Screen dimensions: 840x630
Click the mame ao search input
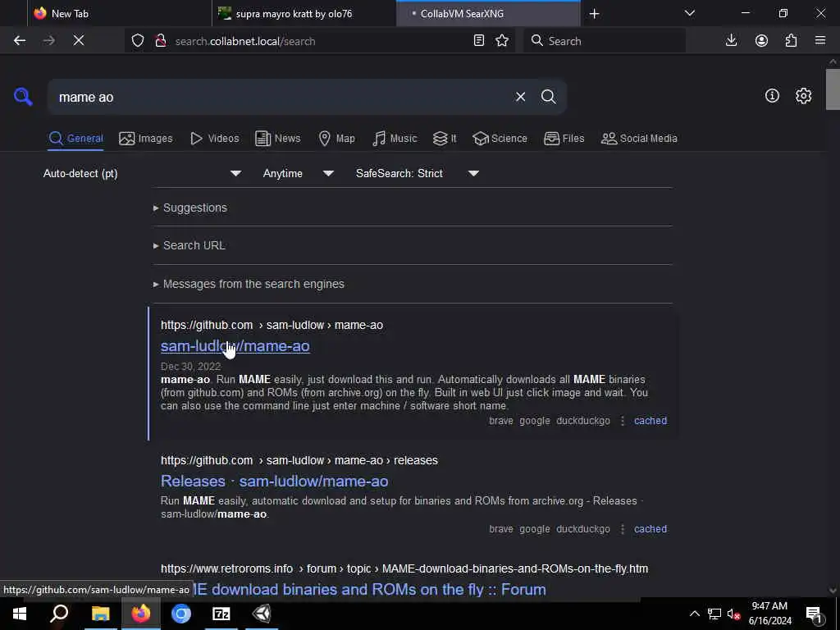pyautogui.click(x=279, y=97)
